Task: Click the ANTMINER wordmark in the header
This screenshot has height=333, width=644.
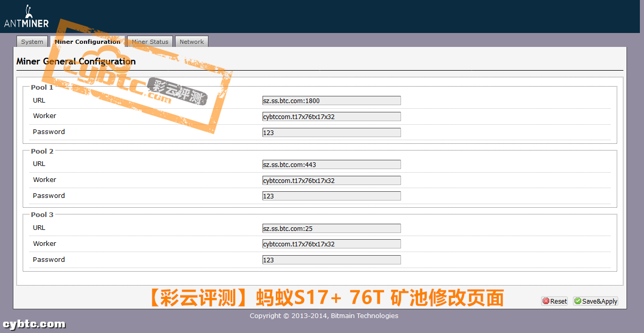Action: pyautogui.click(x=27, y=23)
